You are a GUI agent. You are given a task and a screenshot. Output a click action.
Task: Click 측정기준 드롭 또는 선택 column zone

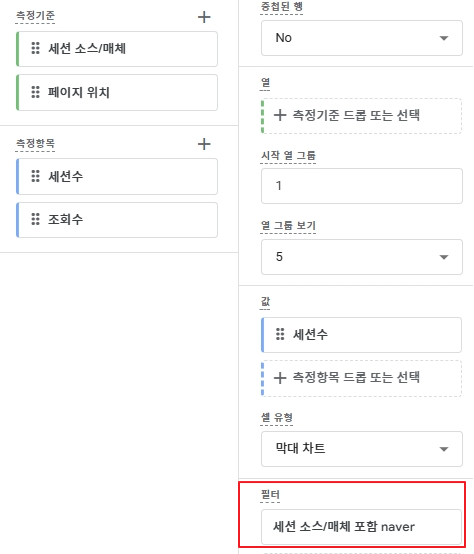[361, 116]
